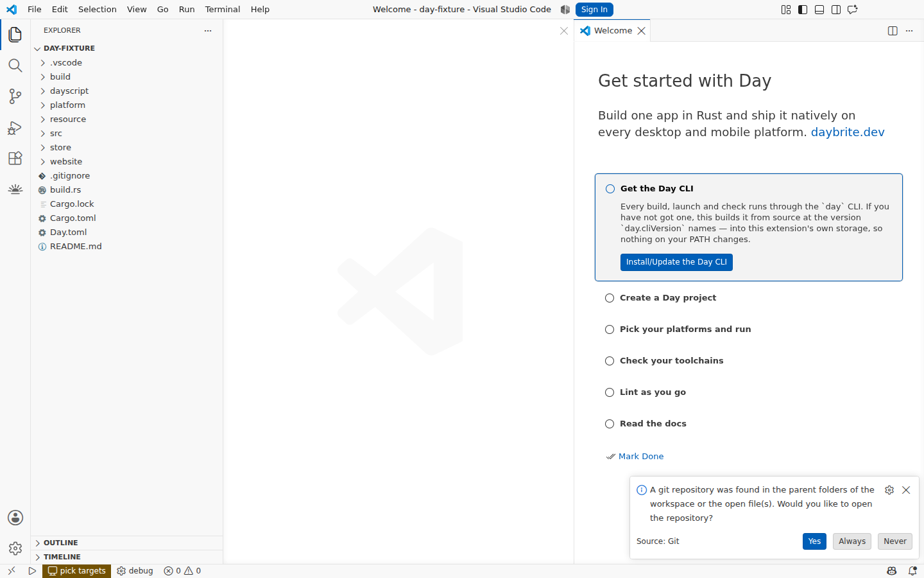Dismiss the git repository notification
Screen dimensions: 924x578
[906, 490]
